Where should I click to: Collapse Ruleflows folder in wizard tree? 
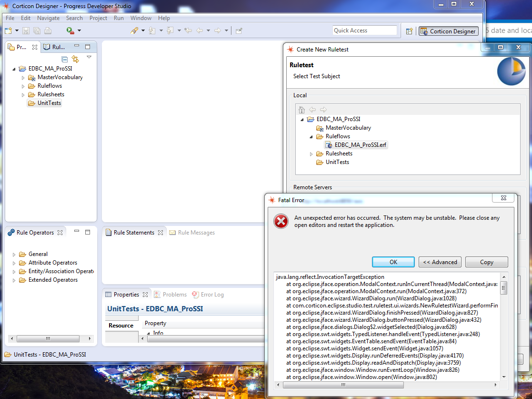coord(311,137)
